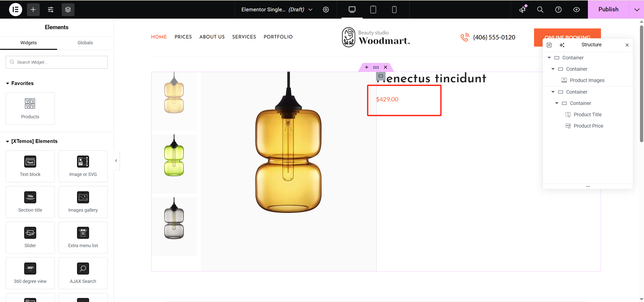The image size is (644, 302).
Task: Collapse the top Container in Structure
Action: 549,58
